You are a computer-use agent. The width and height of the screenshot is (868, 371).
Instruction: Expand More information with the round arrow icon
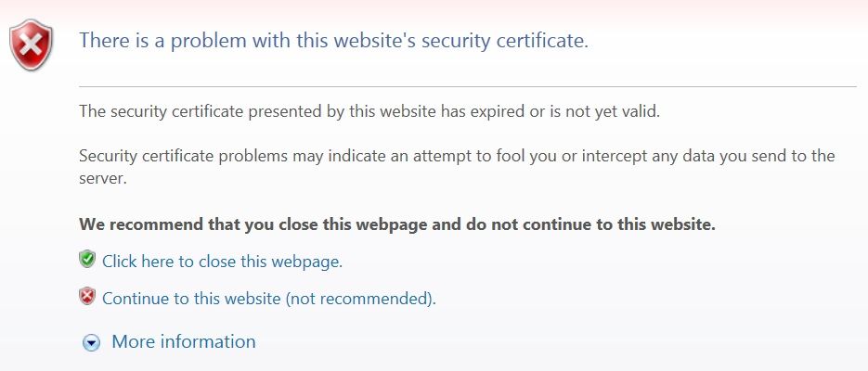tap(91, 343)
